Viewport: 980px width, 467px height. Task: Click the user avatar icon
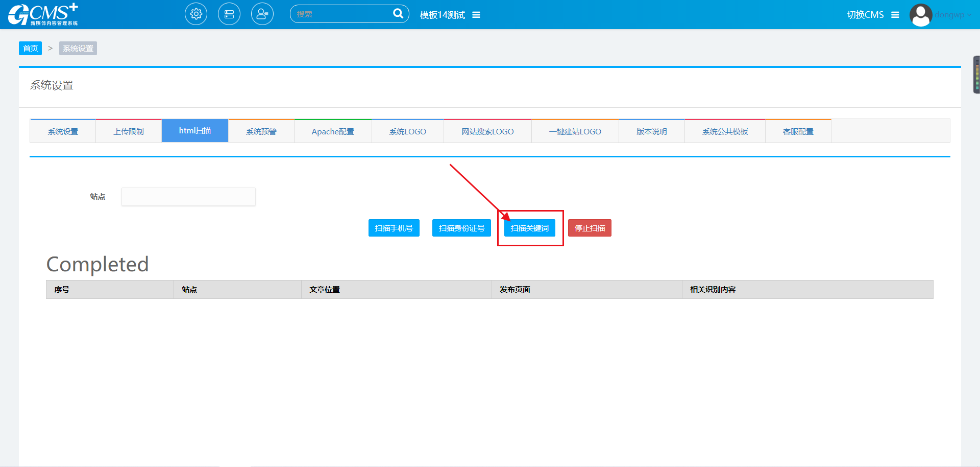click(x=921, y=15)
